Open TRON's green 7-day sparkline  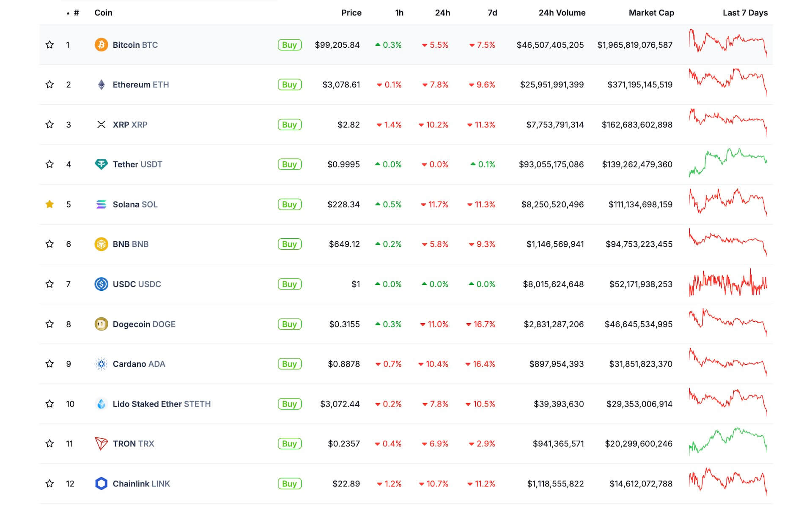[728, 442]
